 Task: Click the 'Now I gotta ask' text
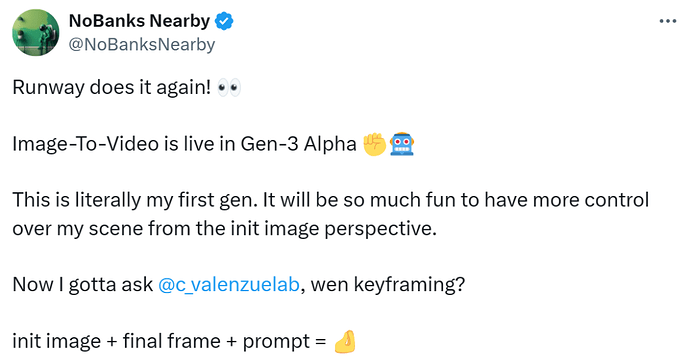coord(82,285)
